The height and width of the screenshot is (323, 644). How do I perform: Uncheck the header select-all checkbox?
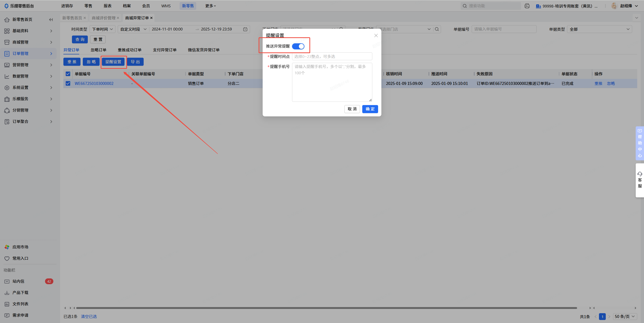[x=68, y=74]
